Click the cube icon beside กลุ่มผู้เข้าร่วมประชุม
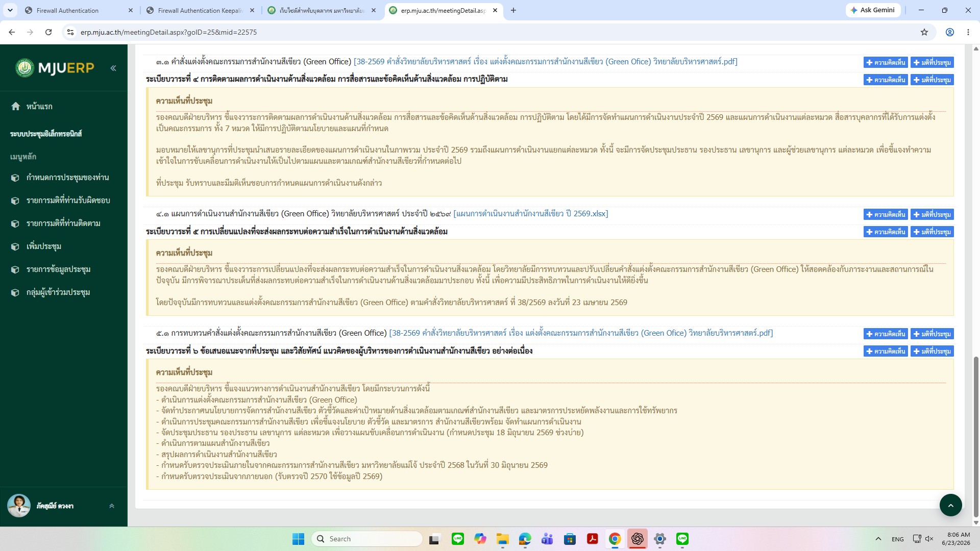Viewport: 980px width, 551px height. [15, 292]
